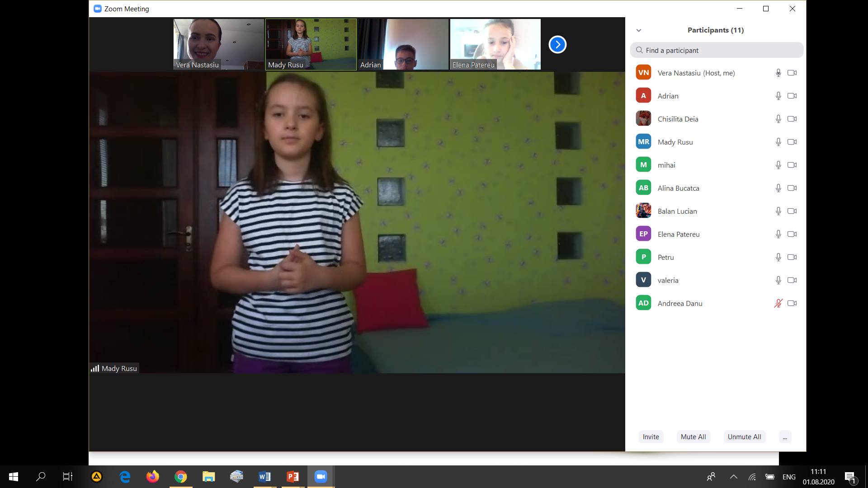This screenshot has width=868, height=488.
Task: Click Balan Lucian's avatar image
Action: pyautogui.click(x=643, y=211)
